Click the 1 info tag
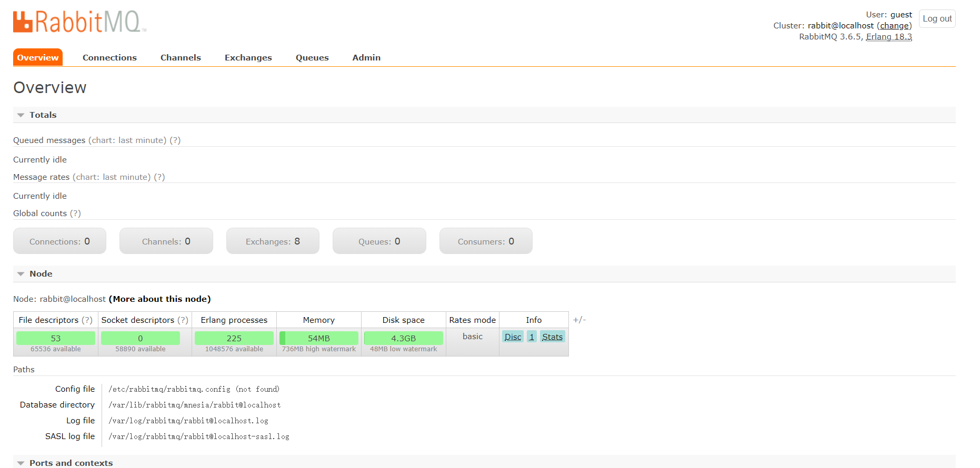The width and height of the screenshot is (980, 468). click(x=532, y=337)
